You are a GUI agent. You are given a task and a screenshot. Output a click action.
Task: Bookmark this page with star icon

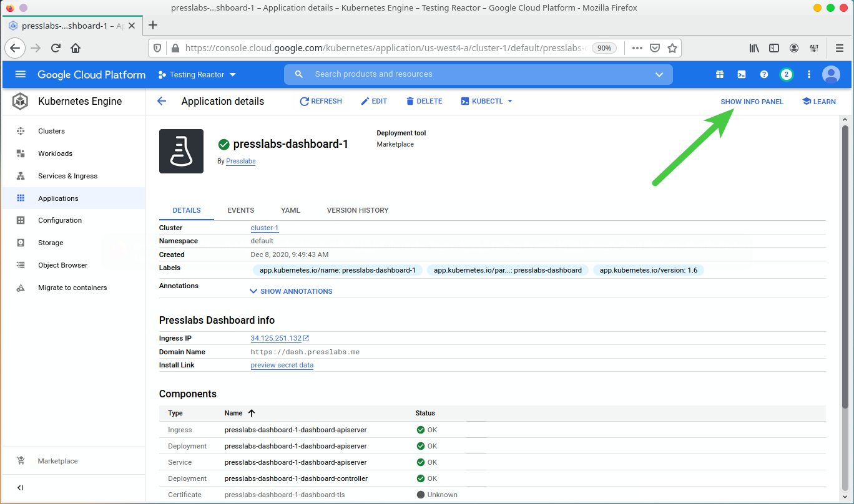(x=672, y=48)
